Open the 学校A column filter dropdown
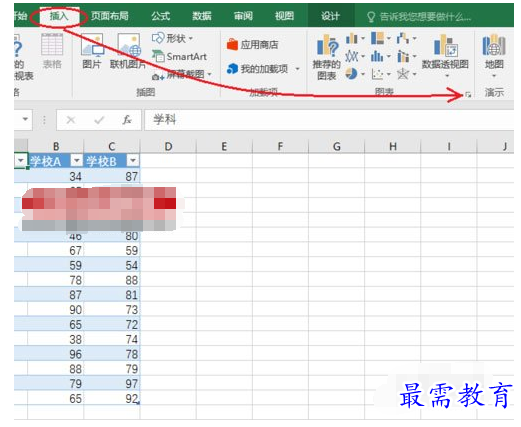 click(77, 161)
